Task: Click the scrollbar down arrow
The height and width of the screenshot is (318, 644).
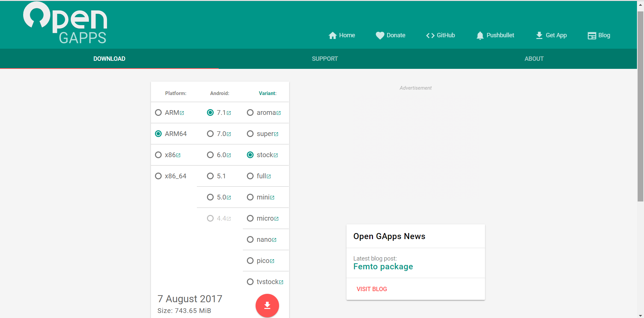Action: [640, 315]
